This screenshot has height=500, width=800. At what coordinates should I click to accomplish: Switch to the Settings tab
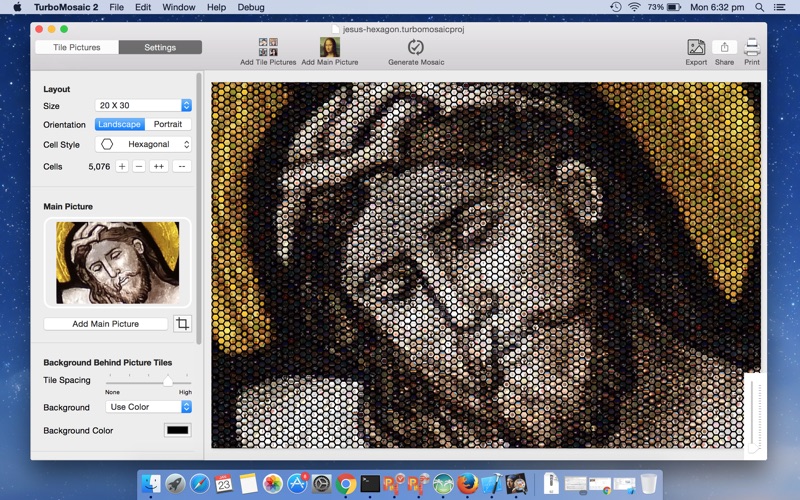coord(160,47)
